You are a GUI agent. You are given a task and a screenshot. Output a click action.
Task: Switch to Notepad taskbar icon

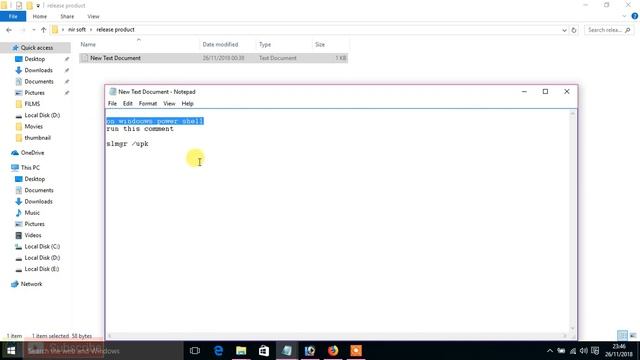pyautogui.click(x=287, y=351)
